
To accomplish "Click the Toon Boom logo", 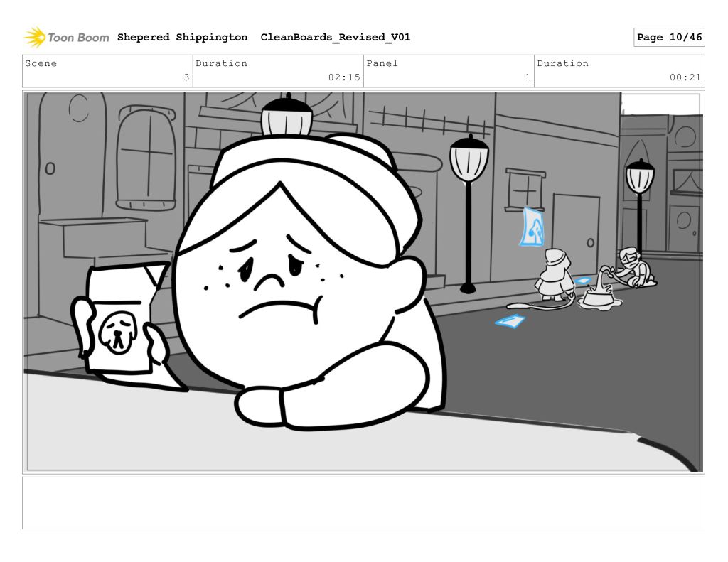I will pyautogui.click(x=66, y=37).
